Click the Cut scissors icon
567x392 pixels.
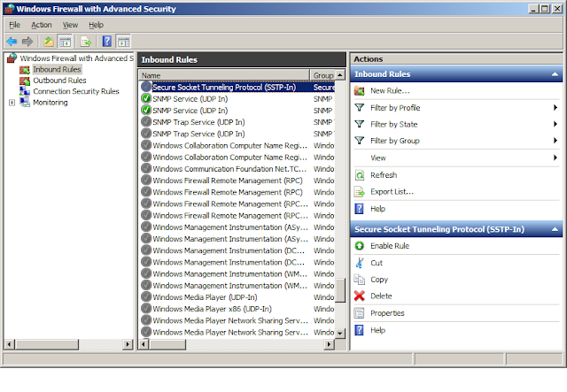point(360,263)
